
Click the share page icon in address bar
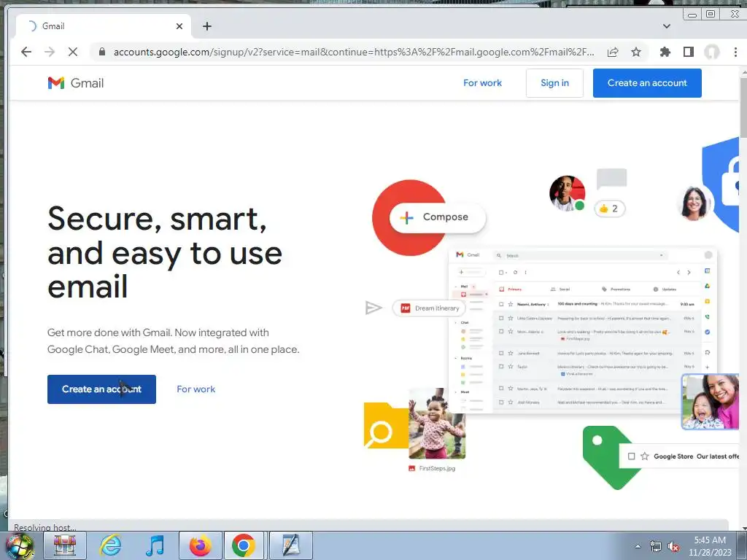pyautogui.click(x=613, y=52)
